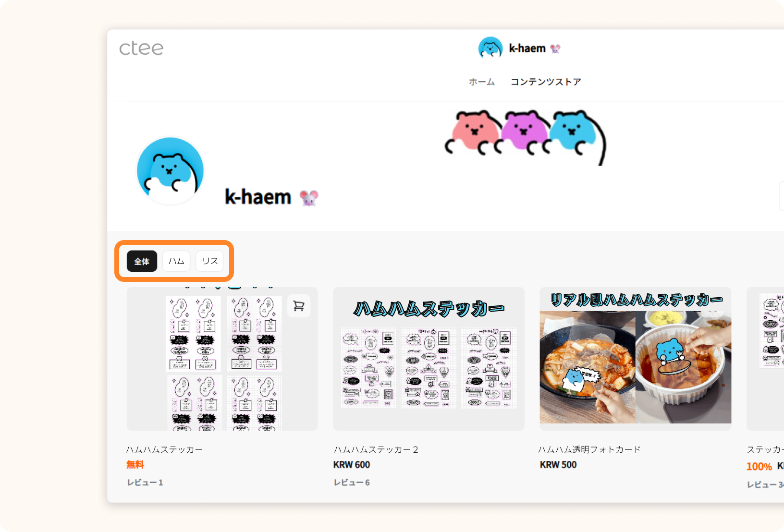Viewport: 784px width, 532px height.
Task: Open the コンテンツストア tab
Action: click(546, 82)
